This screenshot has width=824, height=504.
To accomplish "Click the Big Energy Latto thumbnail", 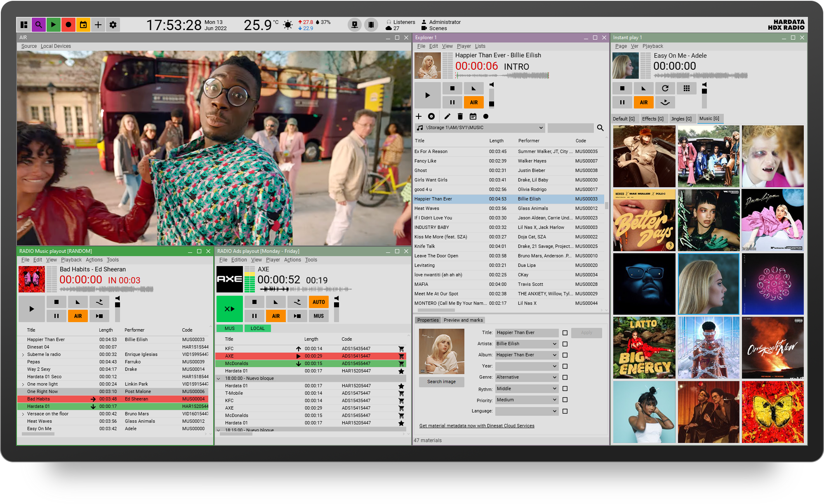I will pos(644,348).
